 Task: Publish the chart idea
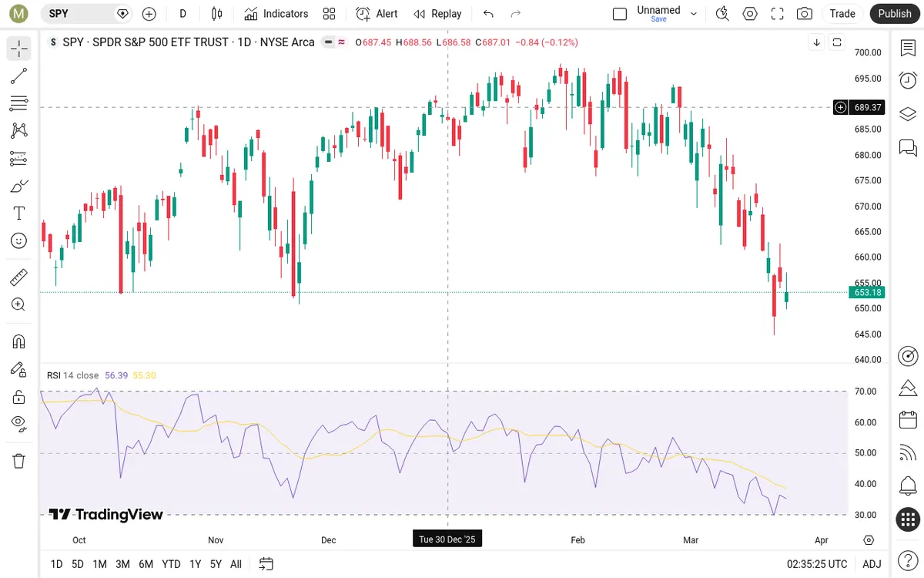(895, 13)
